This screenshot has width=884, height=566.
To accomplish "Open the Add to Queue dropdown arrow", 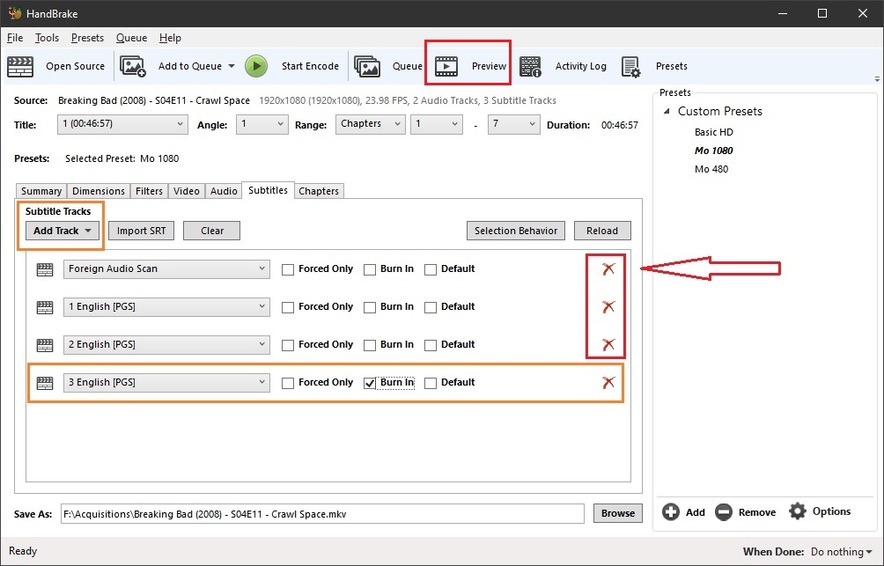I will [x=231, y=66].
